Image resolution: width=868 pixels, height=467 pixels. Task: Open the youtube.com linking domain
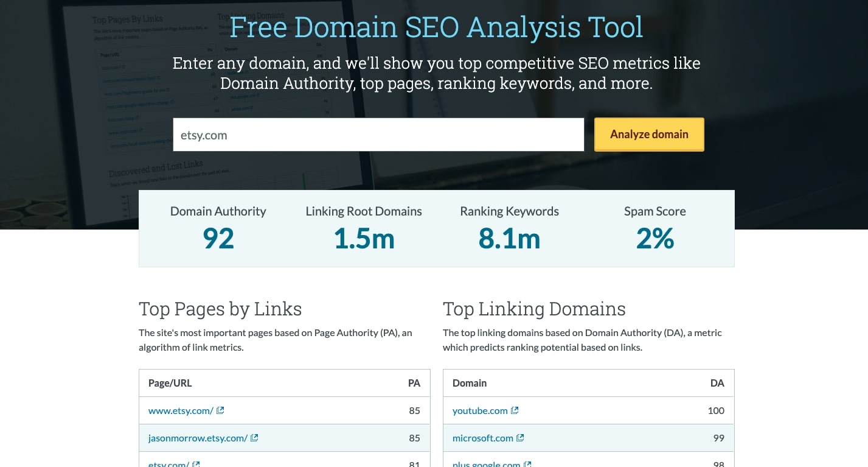tap(480, 411)
